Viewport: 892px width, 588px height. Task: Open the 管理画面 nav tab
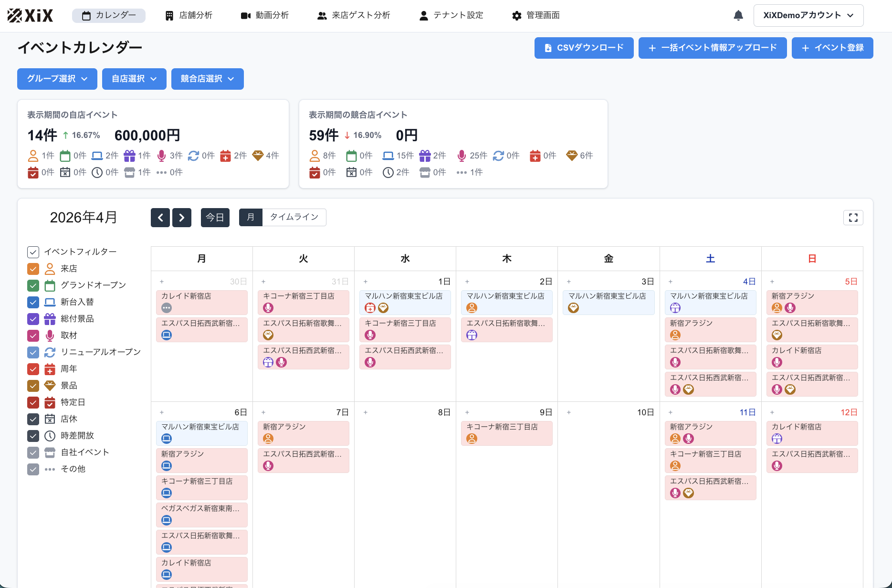click(536, 15)
